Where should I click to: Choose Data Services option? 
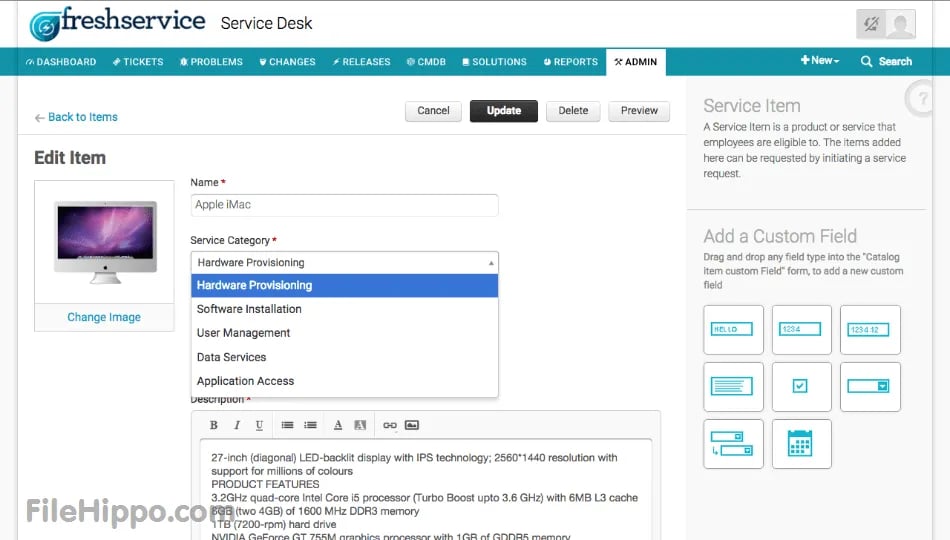(x=344, y=357)
